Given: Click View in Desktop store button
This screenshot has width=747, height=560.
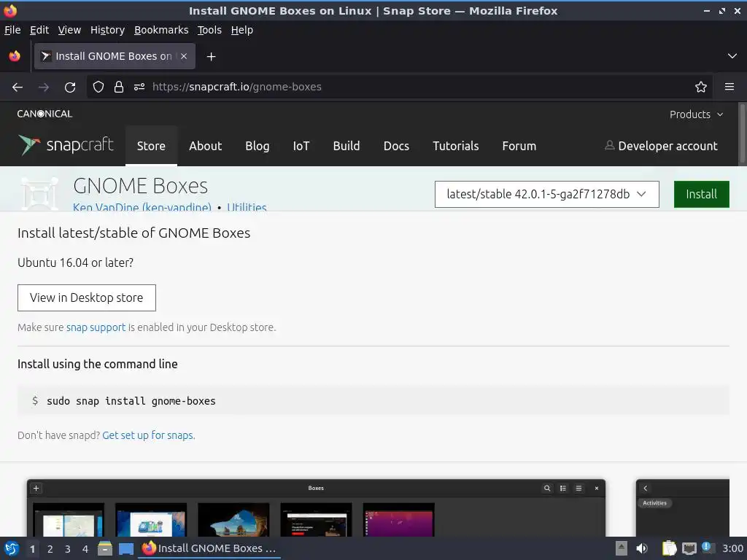Looking at the screenshot, I should click(87, 297).
